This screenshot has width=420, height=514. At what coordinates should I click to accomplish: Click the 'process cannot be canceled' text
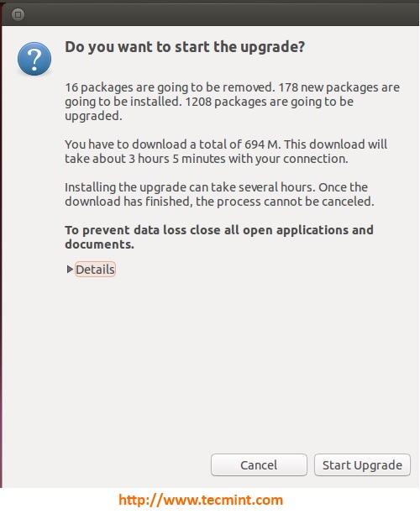pyautogui.click(x=295, y=202)
